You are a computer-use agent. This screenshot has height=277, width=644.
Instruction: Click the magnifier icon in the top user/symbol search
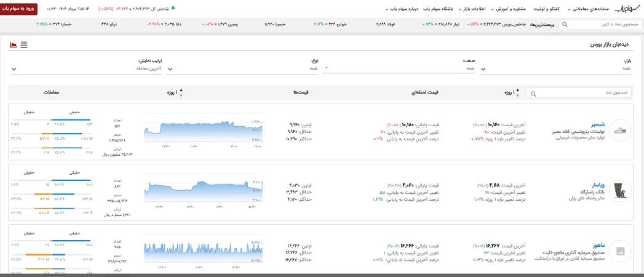pyautogui.click(x=564, y=25)
